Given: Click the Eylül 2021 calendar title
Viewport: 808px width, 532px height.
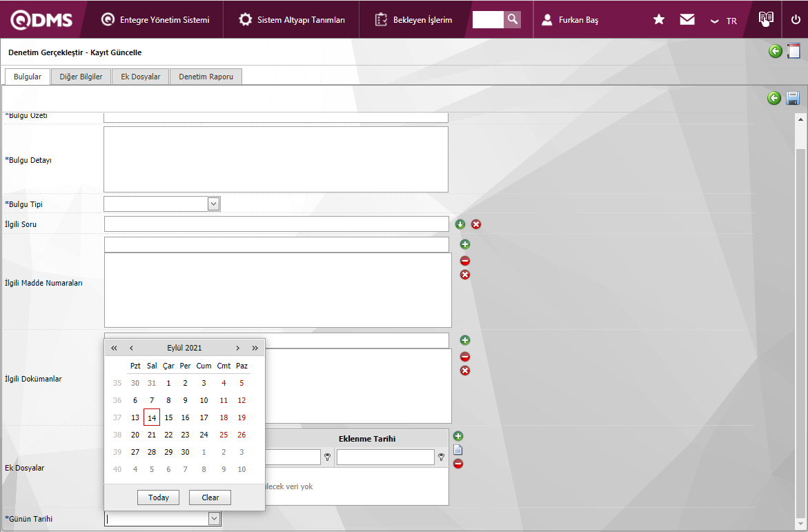Looking at the screenshot, I should tap(184, 348).
